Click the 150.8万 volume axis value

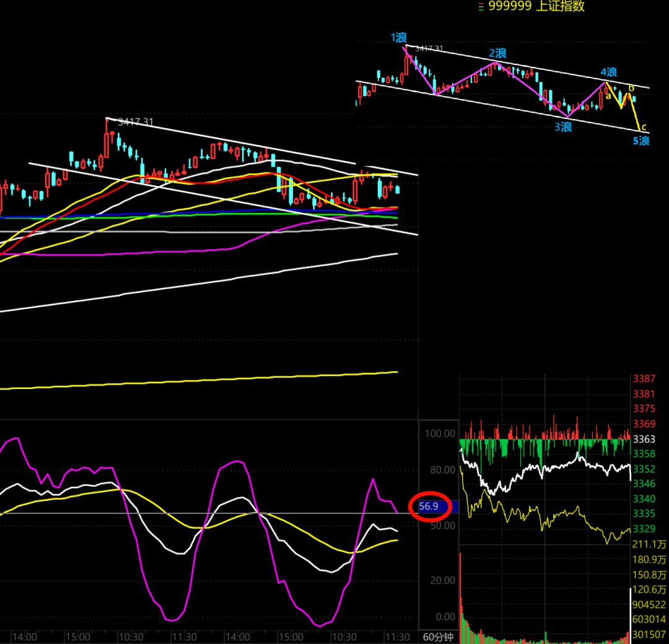pyautogui.click(x=649, y=575)
